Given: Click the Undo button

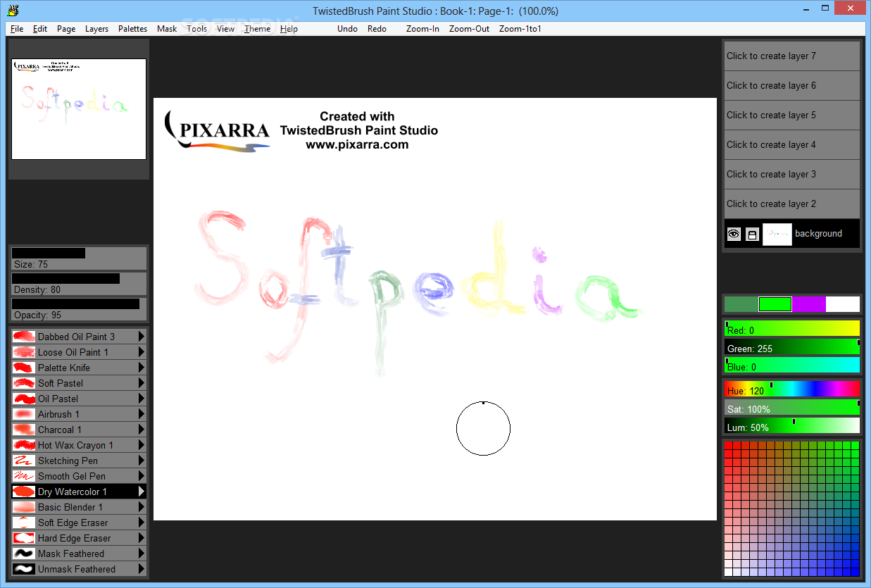Looking at the screenshot, I should pos(347,29).
